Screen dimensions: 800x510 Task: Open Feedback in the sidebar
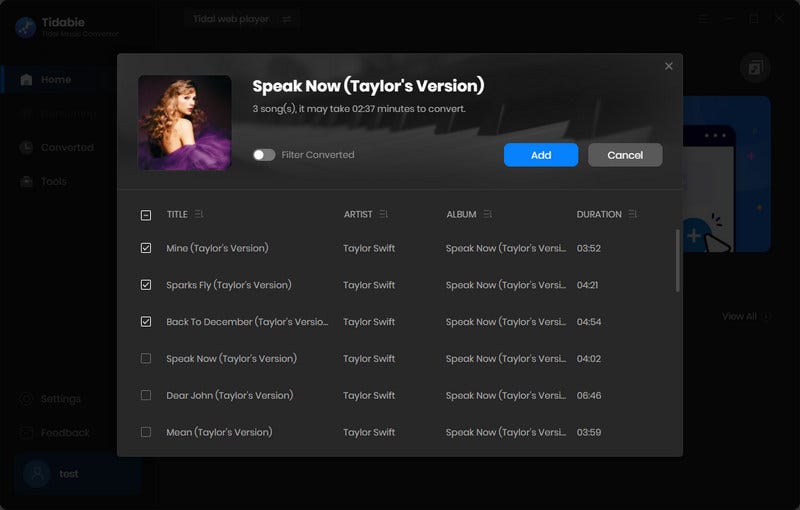[x=65, y=433]
